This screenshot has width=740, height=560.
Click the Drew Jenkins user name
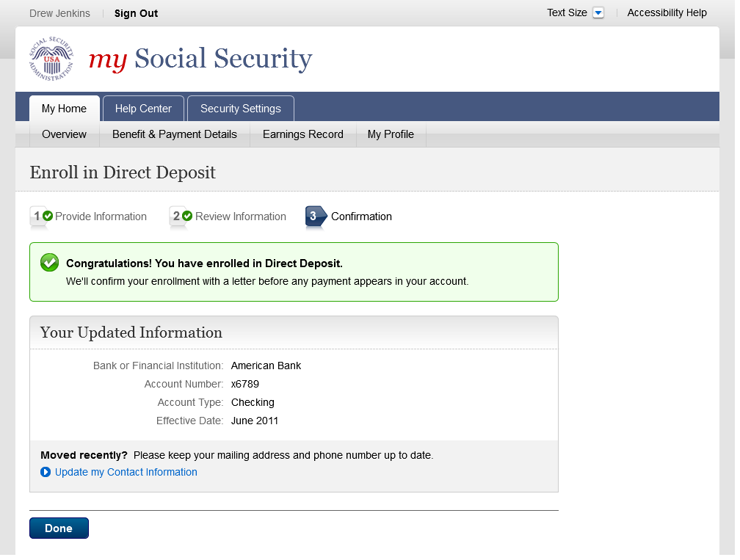(x=59, y=13)
